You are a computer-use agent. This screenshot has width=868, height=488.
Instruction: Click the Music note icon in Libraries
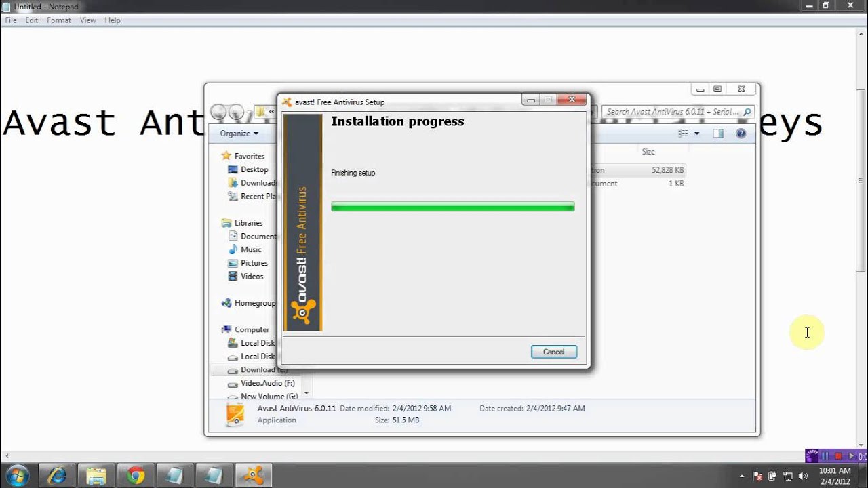click(x=233, y=249)
